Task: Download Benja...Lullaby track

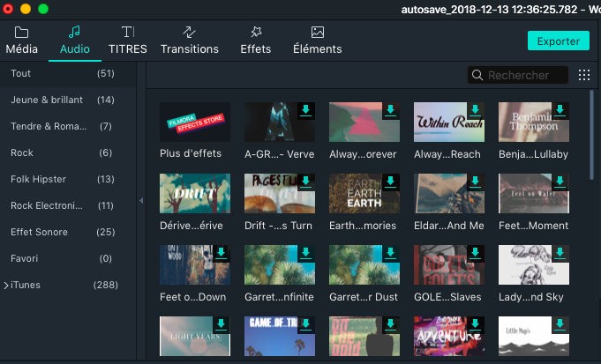Action: pos(560,111)
